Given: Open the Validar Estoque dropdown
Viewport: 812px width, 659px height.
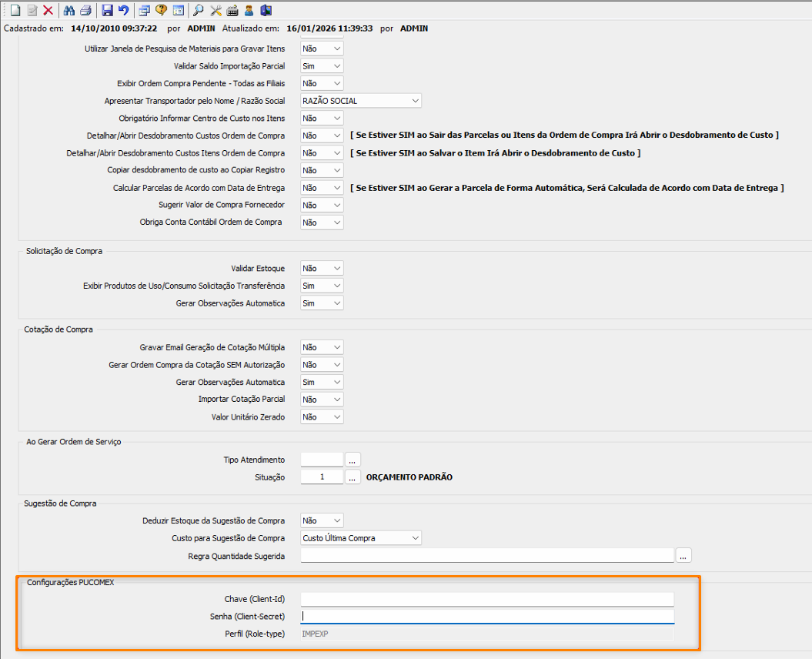Looking at the screenshot, I should tap(336, 269).
